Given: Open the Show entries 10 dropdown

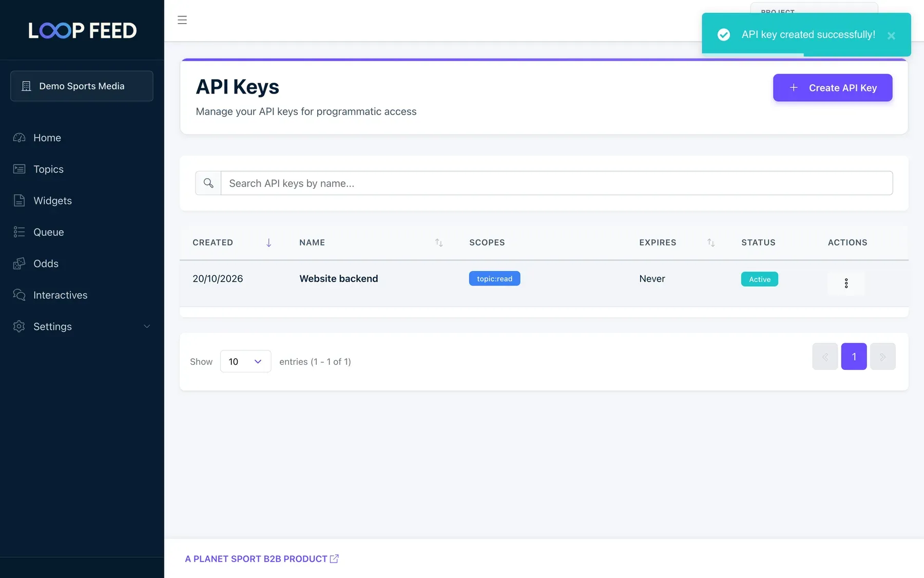Looking at the screenshot, I should pyautogui.click(x=245, y=361).
